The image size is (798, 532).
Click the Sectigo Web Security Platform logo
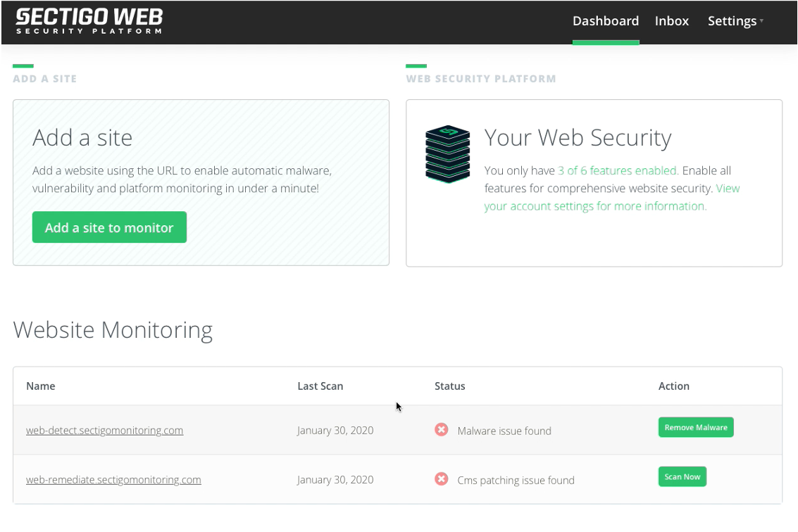point(89,21)
